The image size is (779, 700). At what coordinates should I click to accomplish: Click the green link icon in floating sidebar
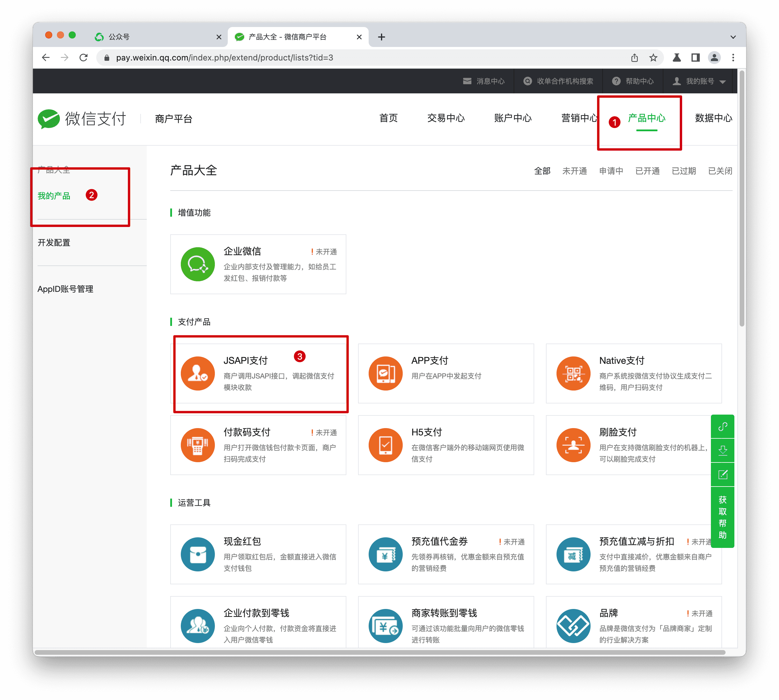[722, 427]
